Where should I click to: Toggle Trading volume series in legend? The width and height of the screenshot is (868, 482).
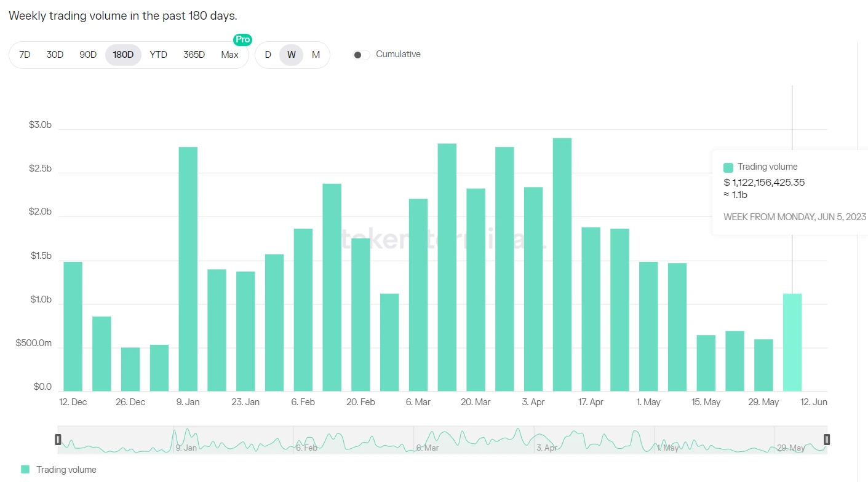click(x=66, y=469)
